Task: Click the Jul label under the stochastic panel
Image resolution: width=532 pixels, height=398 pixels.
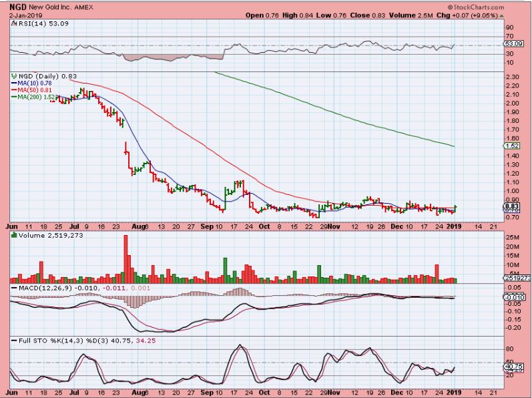Action: tap(74, 392)
